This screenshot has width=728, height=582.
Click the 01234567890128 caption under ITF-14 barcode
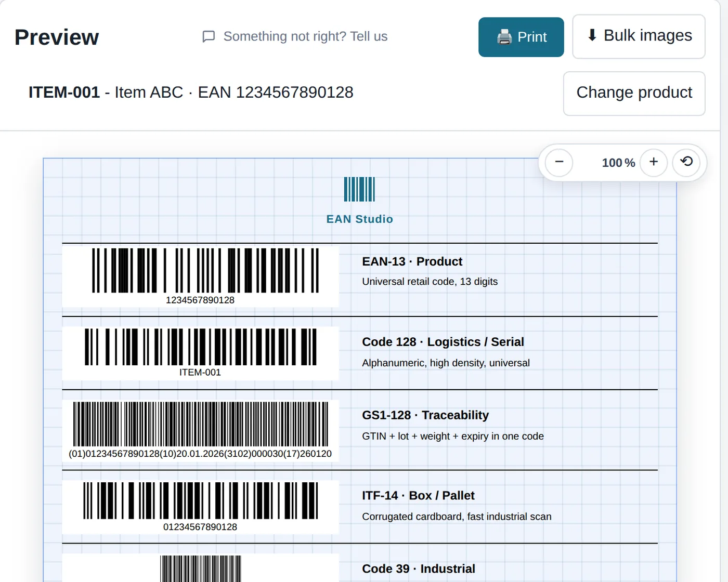pyautogui.click(x=200, y=527)
